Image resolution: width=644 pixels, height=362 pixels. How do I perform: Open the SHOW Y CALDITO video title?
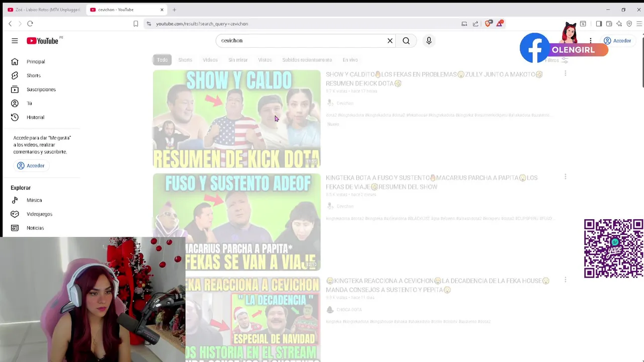pyautogui.click(x=434, y=79)
